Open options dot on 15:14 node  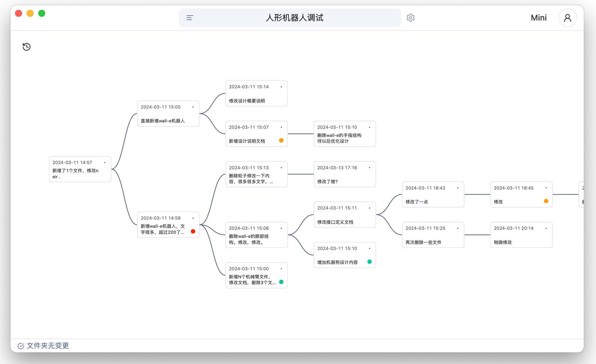(281, 87)
